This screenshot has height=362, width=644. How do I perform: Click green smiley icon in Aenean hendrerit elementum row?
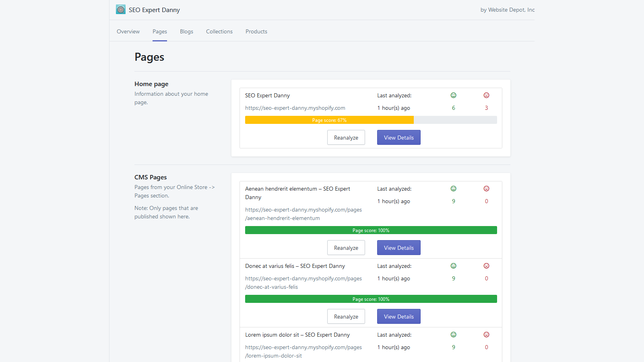(454, 189)
